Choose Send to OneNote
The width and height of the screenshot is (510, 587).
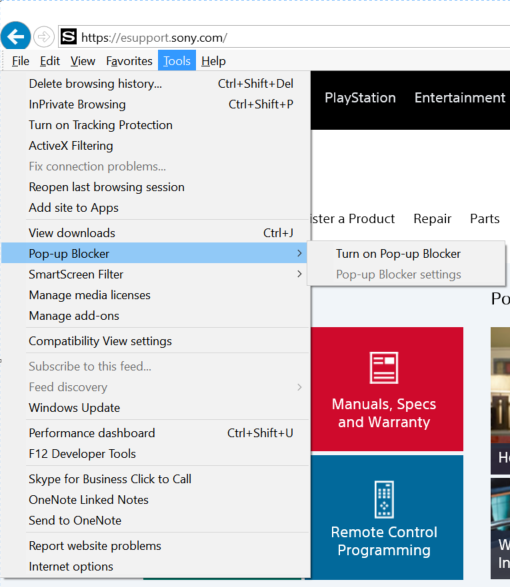(155, 520)
